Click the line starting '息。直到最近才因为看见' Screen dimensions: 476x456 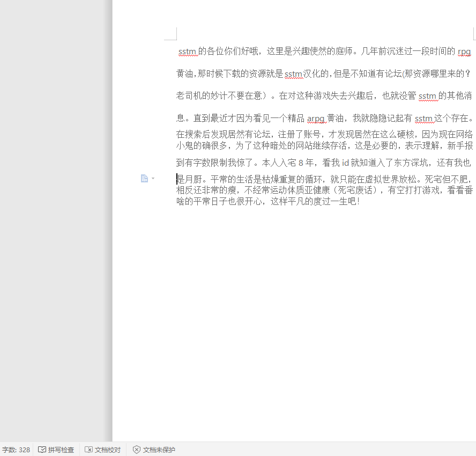324,118
